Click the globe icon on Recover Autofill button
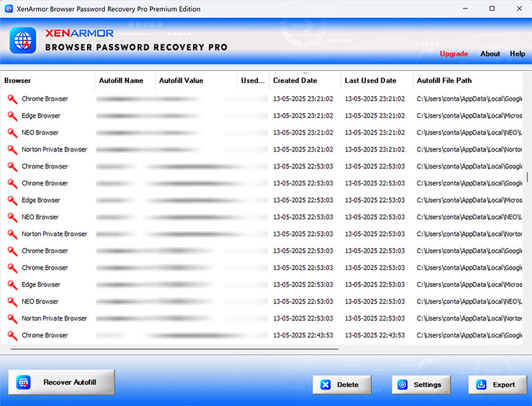Screen dimensions: 532x406 pyautogui.click(x=24, y=382)
